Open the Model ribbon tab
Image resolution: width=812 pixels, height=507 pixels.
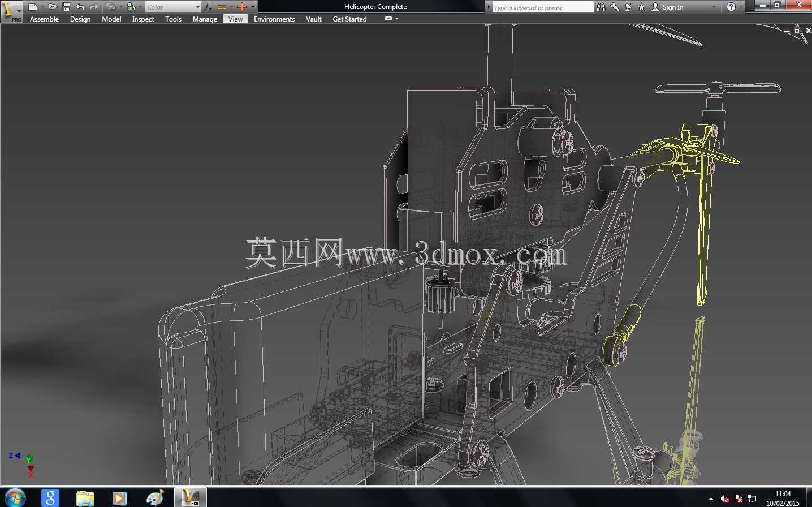tap(111, 19)
